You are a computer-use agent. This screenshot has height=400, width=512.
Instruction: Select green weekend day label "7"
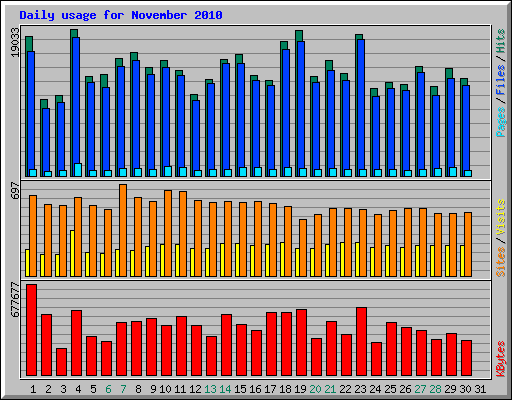click(123, 389)
